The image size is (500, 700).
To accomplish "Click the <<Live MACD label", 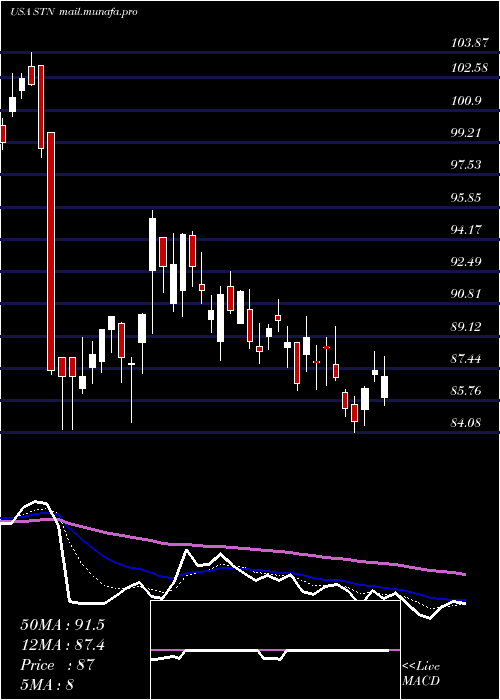I will pos(421,674).
